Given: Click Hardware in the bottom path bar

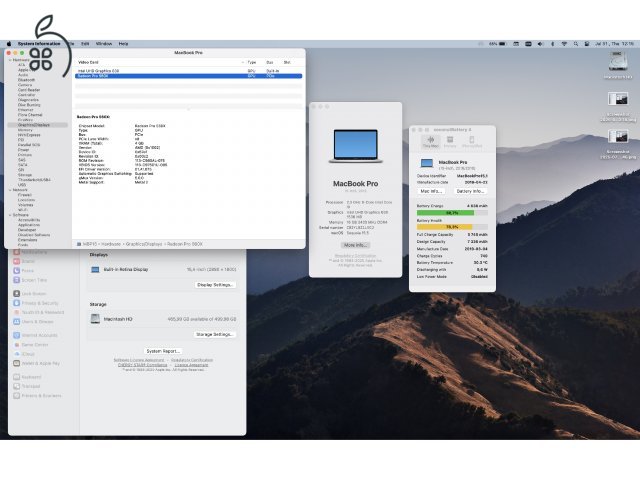Looking at the screenshot, I should [x=111, y=244].
